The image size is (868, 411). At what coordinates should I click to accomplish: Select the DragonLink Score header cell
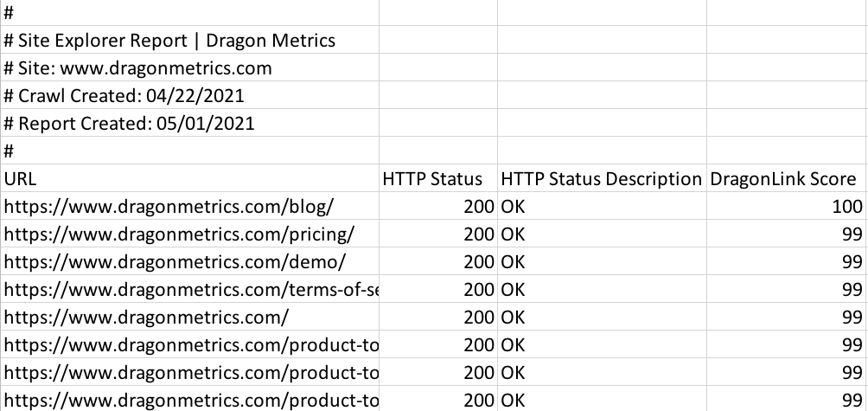(x=783, y=179)
